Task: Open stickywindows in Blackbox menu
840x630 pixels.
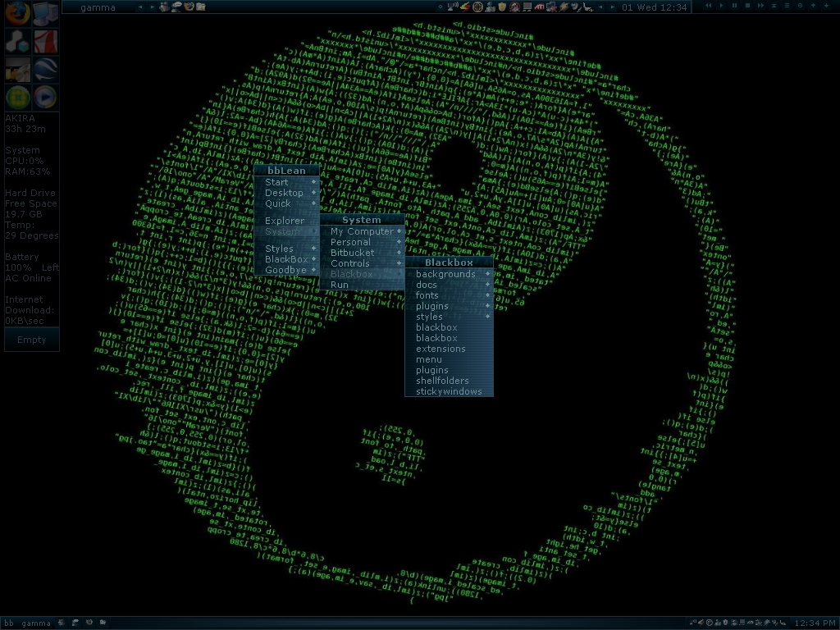Action: point(449,391)
